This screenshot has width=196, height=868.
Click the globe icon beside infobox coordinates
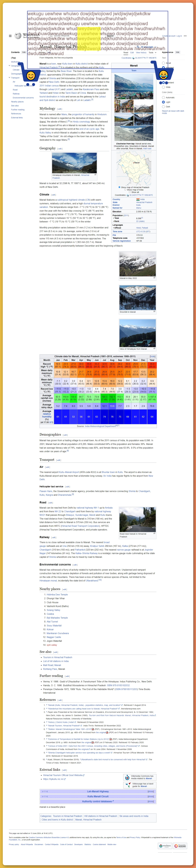coord(128,195)
